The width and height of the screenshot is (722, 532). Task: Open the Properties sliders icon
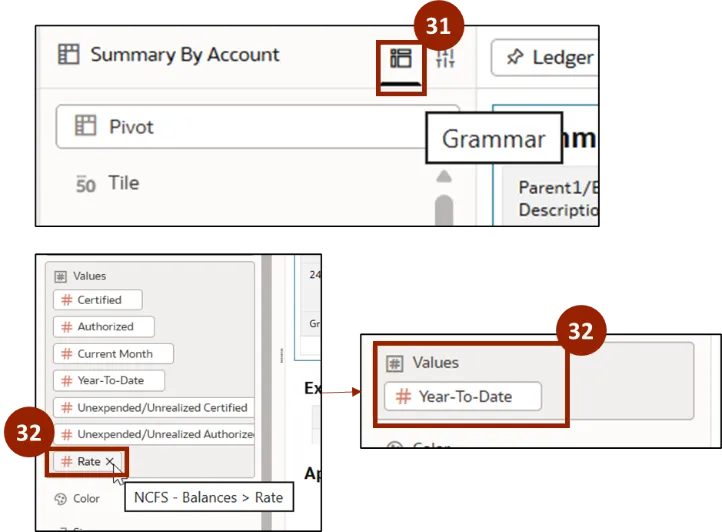click(x=445, y=58)
